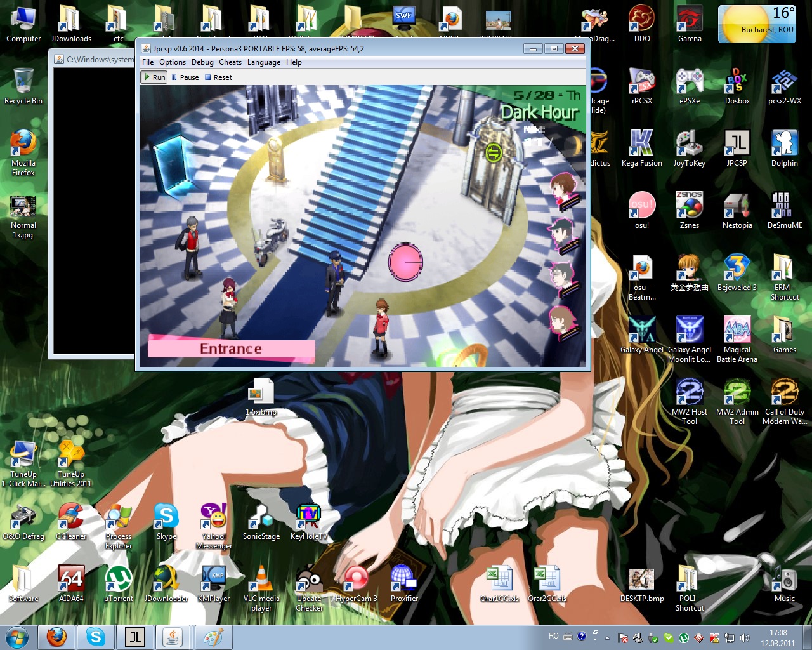
Task: Click the RO input language indicator
Action: (554, 636)
